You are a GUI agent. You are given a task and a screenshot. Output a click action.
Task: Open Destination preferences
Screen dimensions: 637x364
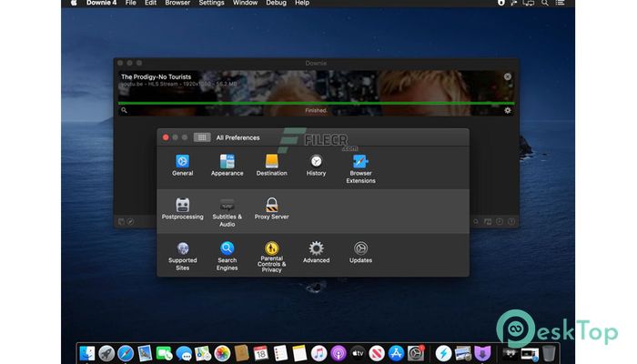(271, 165)
